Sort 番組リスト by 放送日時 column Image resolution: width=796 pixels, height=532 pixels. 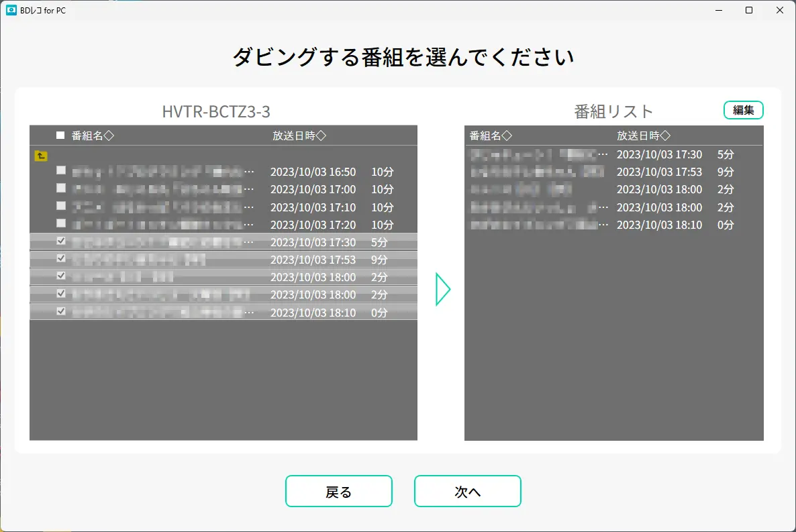click(644, 136)
